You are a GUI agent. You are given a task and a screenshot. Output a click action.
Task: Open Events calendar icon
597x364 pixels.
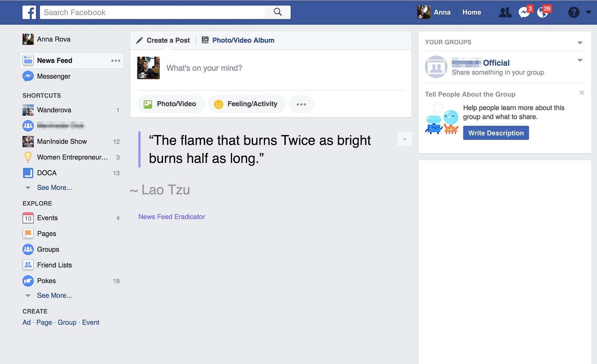pos(28,218)
